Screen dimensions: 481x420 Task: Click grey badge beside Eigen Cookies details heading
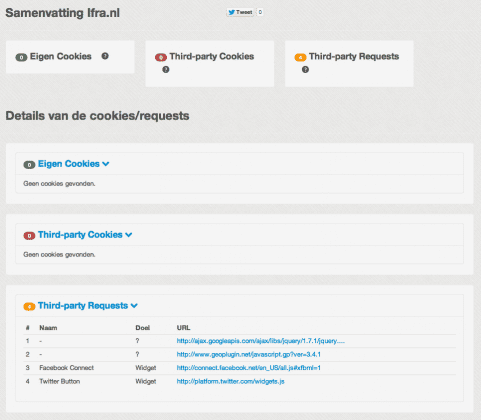(x=29, y=165)
